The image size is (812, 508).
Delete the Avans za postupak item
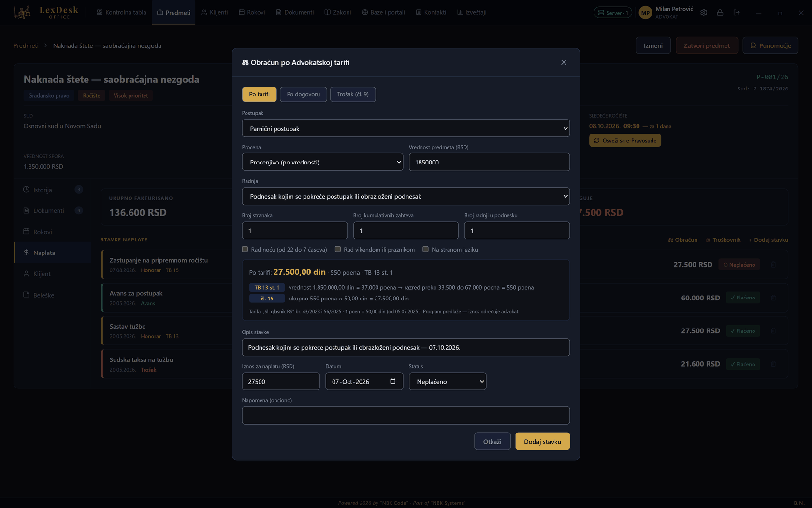tap(773, 298)
